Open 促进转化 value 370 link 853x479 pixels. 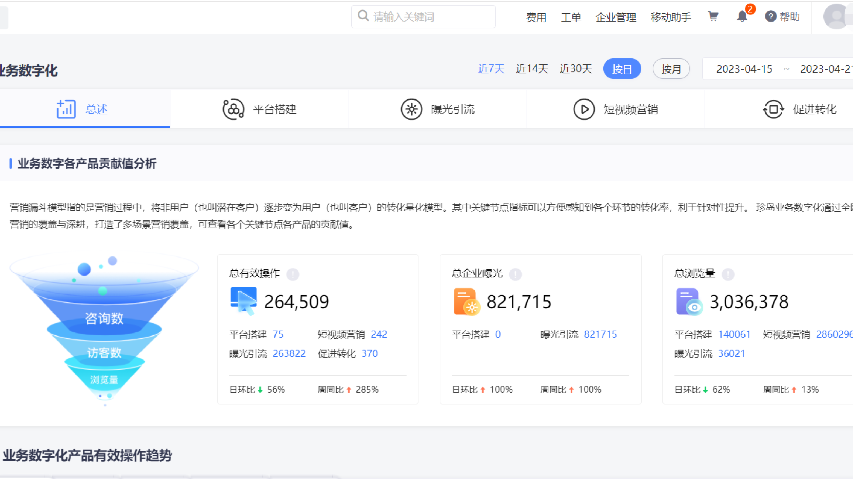(x=369, y=353)
